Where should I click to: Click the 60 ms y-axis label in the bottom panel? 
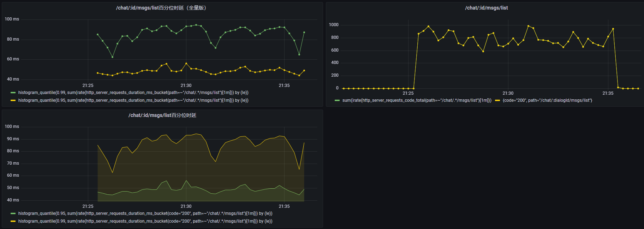(x=13, y=175)
